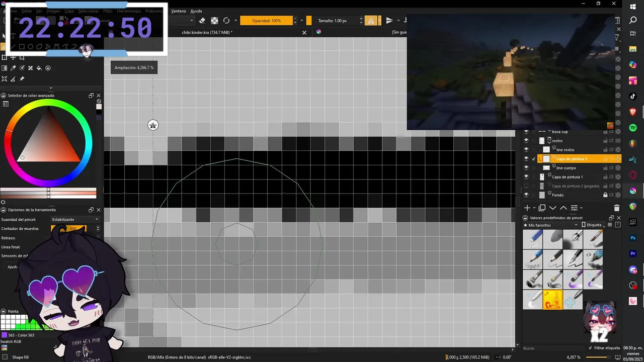Open Suavidad del pincel Estabilizante dropdown
Image resolution: width=644 pixels, height=362 pixels.
(x=75, y=219)
